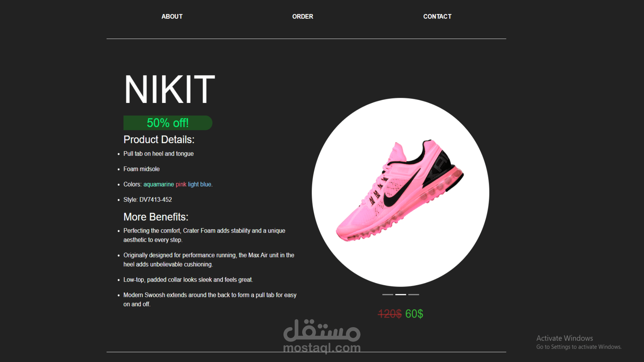Click the 50% off! badge
This screenshot has width=644, height=362.
point(168,123)
